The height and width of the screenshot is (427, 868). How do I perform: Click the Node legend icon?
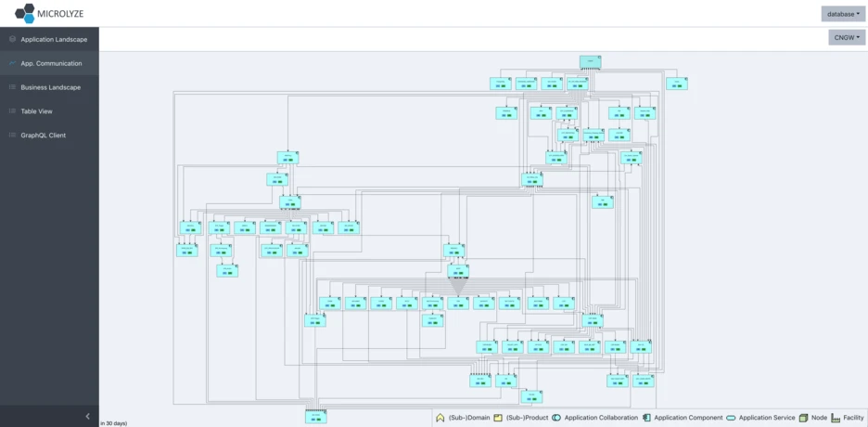(803, 419)
